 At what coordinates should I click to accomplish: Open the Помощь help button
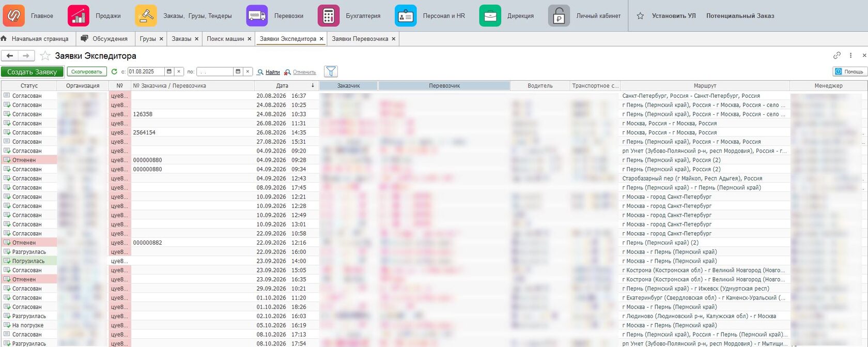click(849, 71)
